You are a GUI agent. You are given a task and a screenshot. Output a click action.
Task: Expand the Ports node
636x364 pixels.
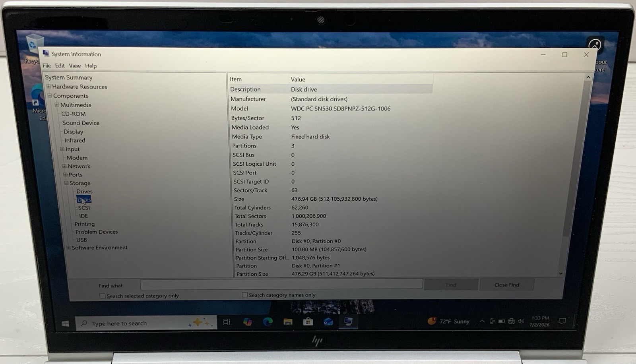65,174
